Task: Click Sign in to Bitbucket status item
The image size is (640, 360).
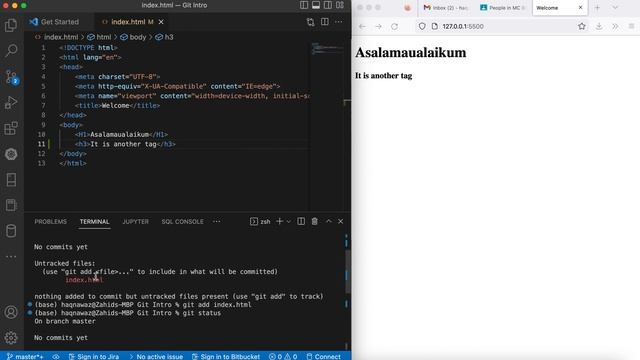Action: coord(226,356)
